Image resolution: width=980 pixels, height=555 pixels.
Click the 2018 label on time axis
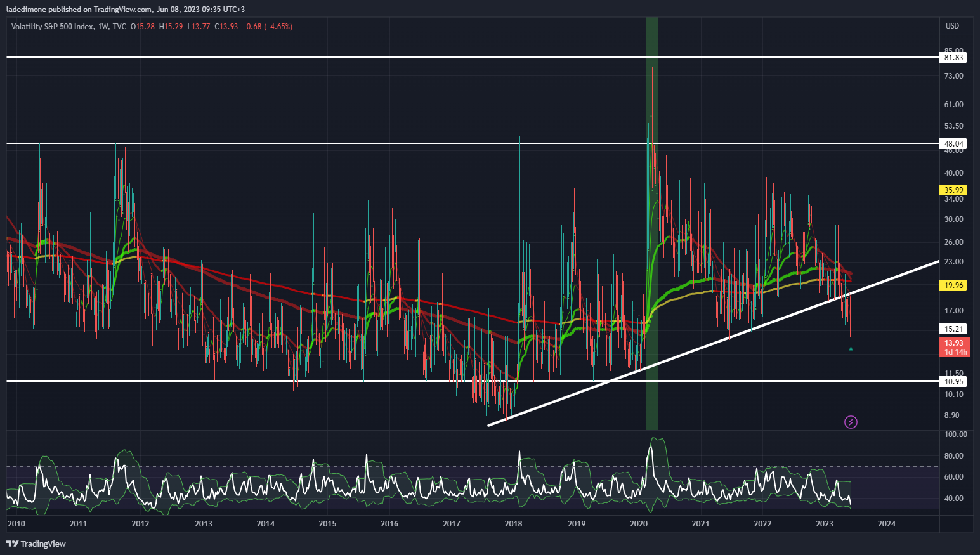click(513, 523)
